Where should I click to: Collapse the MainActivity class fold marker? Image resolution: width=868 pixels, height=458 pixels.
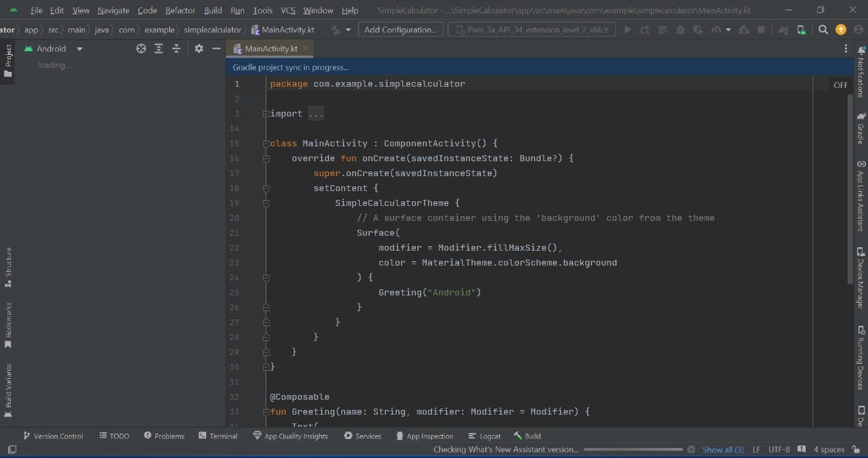pyautogui.click(x=266, y=144)
